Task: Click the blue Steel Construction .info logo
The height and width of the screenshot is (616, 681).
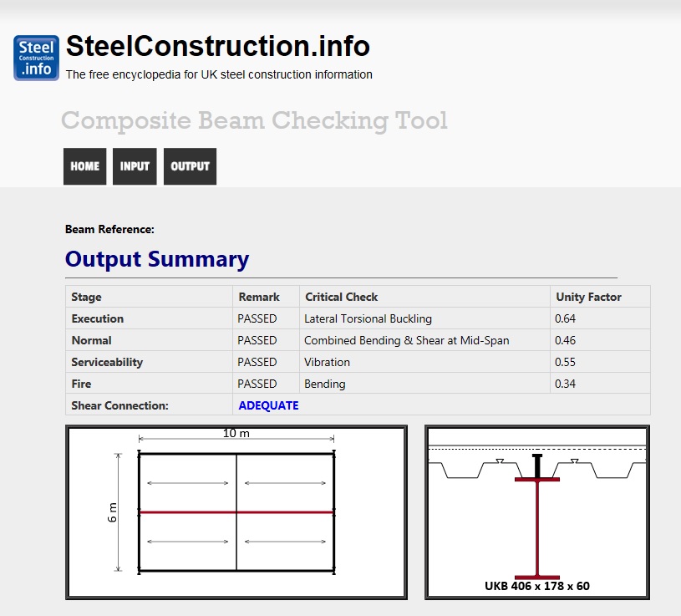Action: (36, 58)
